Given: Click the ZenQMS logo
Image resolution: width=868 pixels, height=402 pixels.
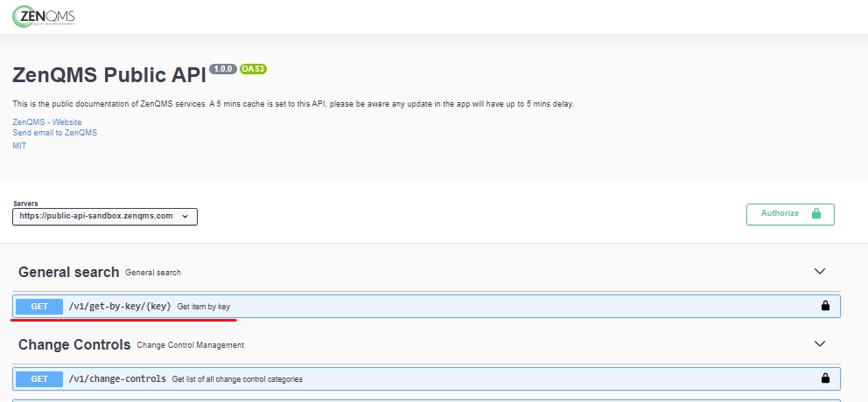Looking at the screenshot, I should tap(43, 17).
